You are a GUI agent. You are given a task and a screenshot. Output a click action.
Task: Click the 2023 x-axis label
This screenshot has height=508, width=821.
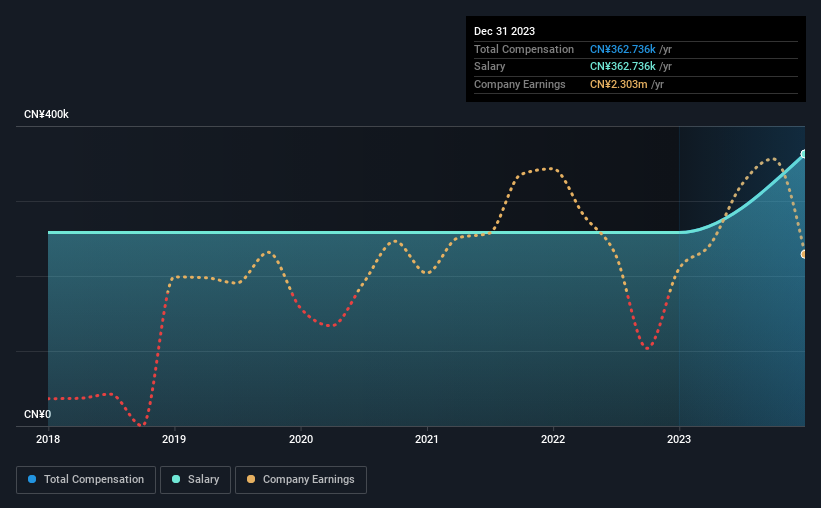(679, 439)
